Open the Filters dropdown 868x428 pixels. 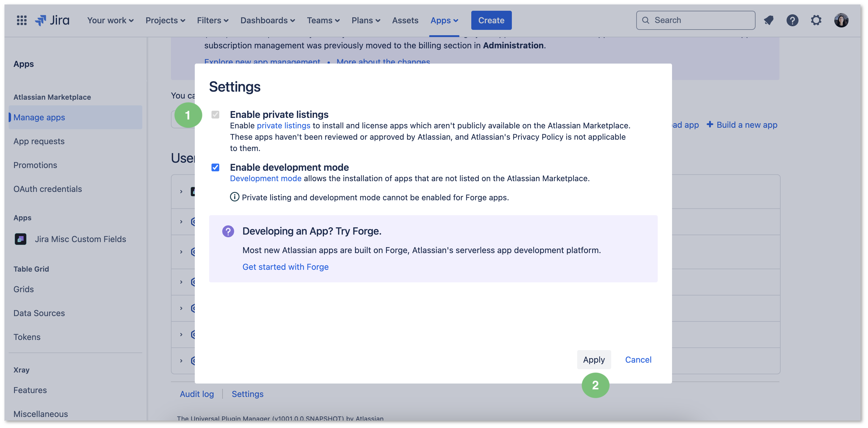coord(213,20)
